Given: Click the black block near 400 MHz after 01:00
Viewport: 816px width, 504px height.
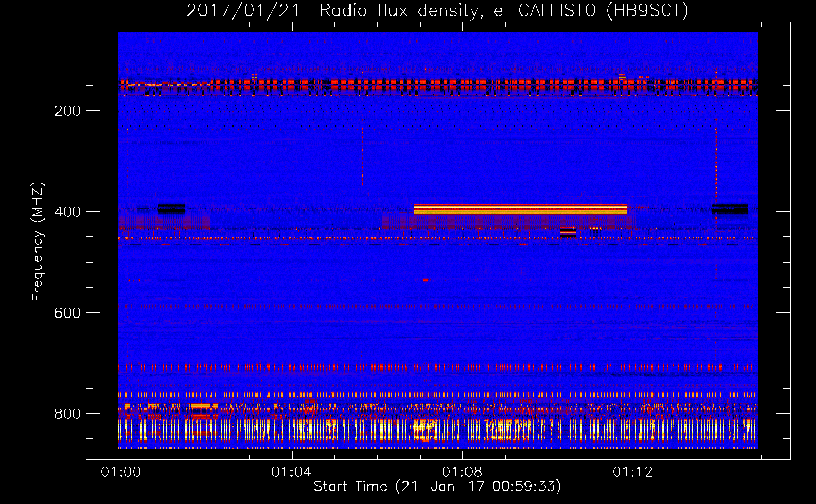Looking at the screenshot, I should pos(171,209).
